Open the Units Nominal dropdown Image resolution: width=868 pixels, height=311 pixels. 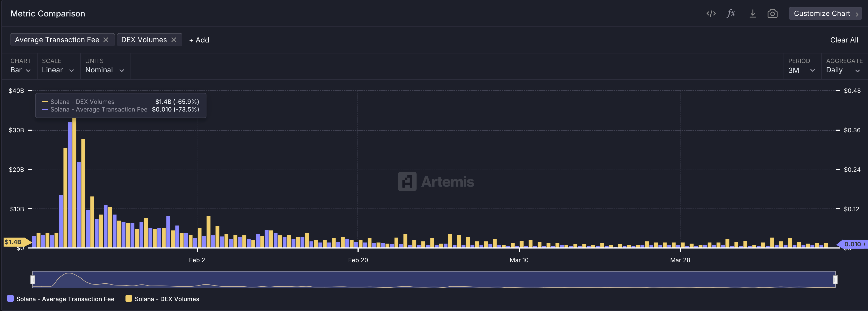pyautogui.click(x=104, y=70)
